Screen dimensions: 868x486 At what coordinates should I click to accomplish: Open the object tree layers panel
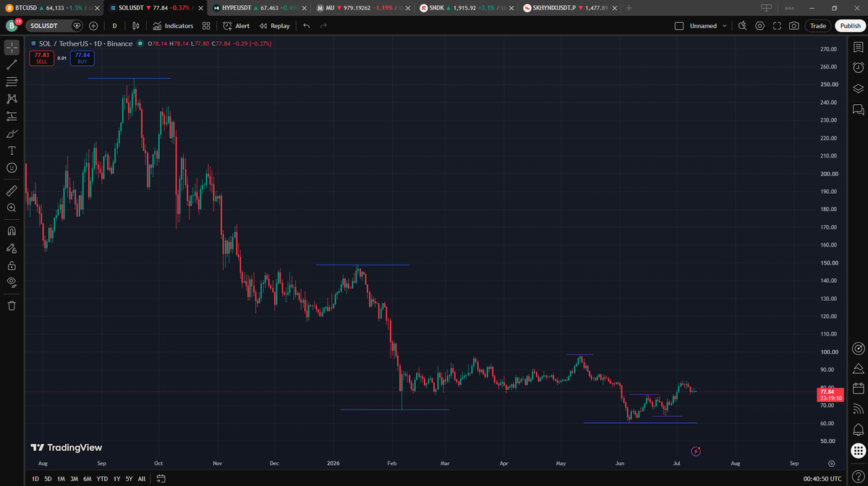tap(858, 89)
